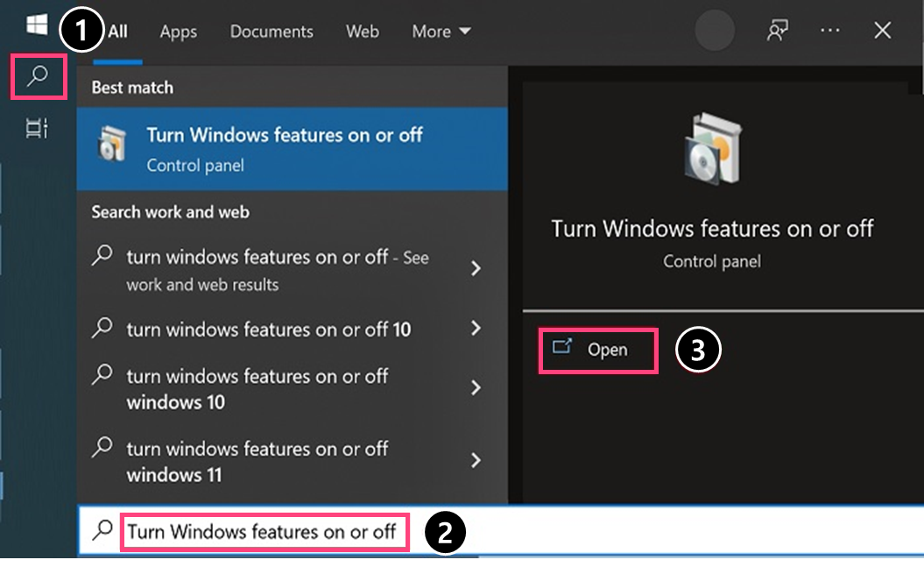Open the feedback person icon
The image size is (924, 567).
click(x=777, y=31)
